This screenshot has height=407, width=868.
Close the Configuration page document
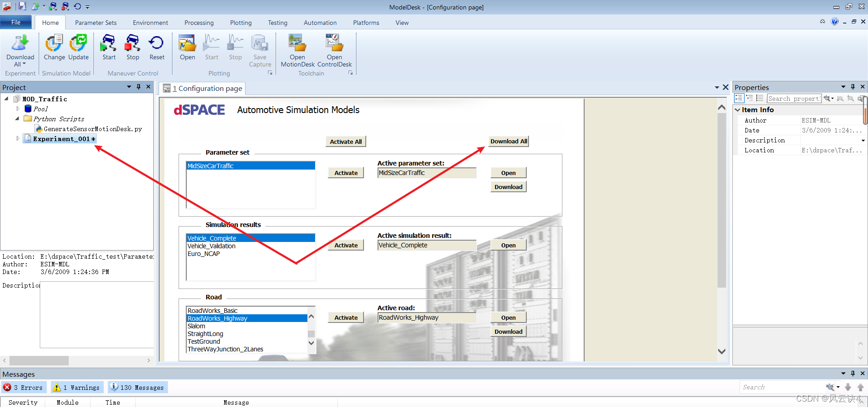(726, 87)
